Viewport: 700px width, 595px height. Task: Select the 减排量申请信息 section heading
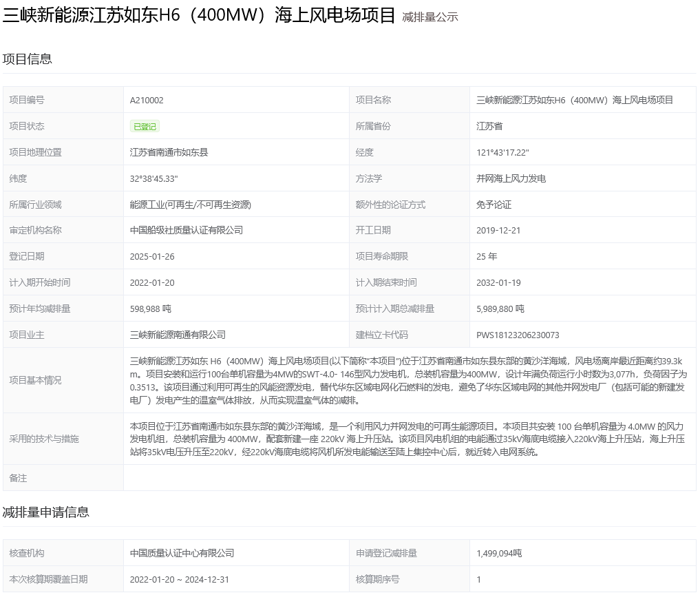(x=46, y=512)
